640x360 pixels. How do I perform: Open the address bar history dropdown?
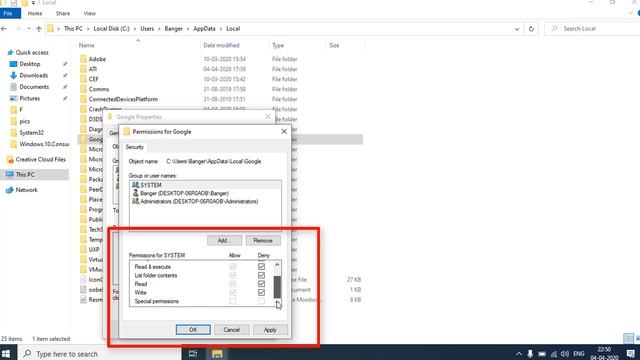pyautogui.click(x=517, y=29)
